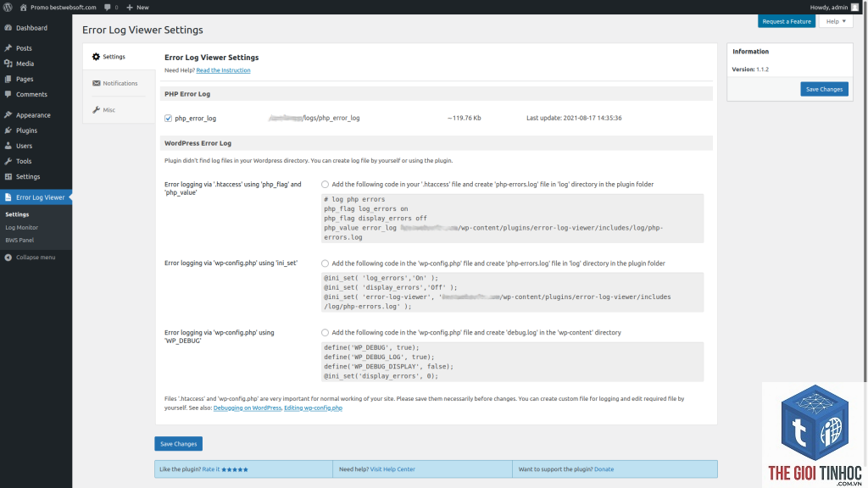Click the Appearance brush icon
The image size is (868, 488).
8,115
